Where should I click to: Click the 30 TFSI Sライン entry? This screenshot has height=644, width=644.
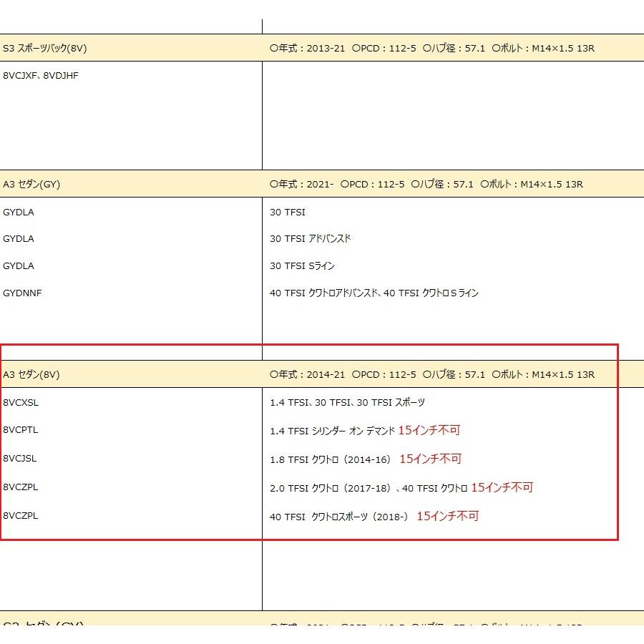pyautogui.click(x=302, y=266)
